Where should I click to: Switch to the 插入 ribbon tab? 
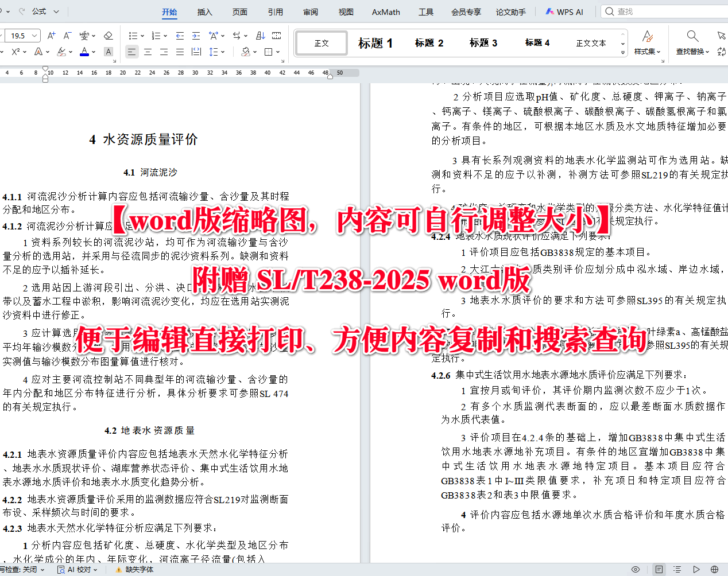tap(204, 11)
